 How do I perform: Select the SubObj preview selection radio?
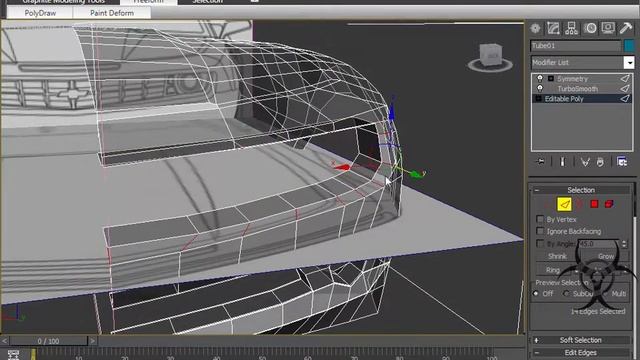tap(566, 293)
